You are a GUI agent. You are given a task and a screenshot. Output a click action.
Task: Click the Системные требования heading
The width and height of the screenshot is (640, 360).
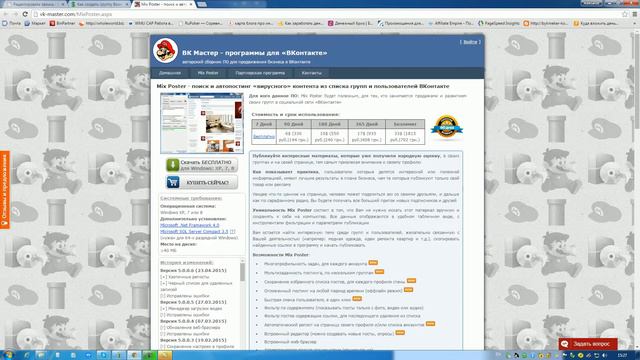pyautogui.click(x=191, y=198)
